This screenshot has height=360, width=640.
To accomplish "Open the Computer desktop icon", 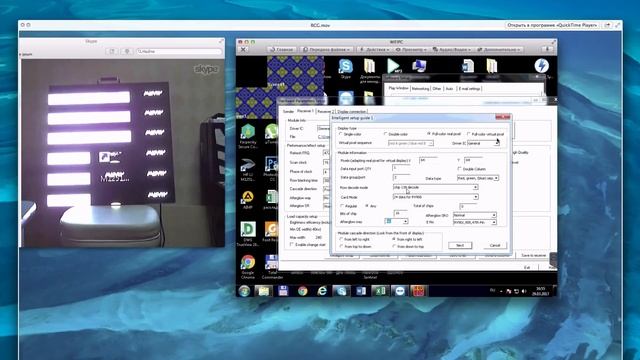I will [419, 66].
